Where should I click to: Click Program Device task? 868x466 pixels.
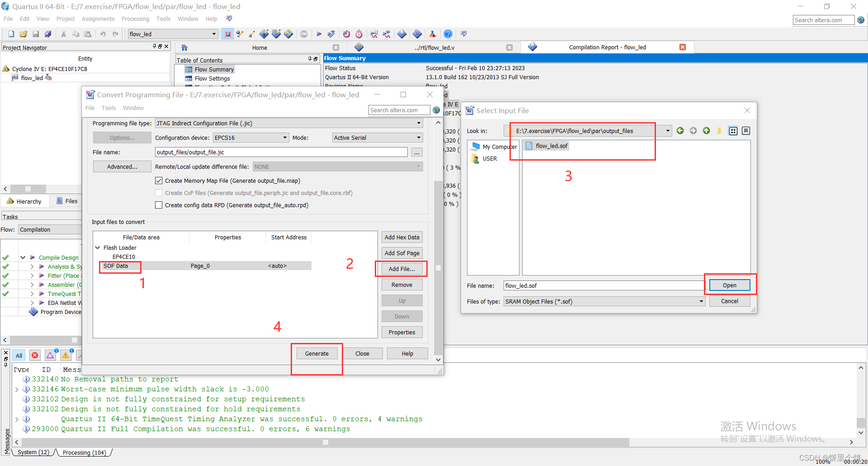coord(56,312)
